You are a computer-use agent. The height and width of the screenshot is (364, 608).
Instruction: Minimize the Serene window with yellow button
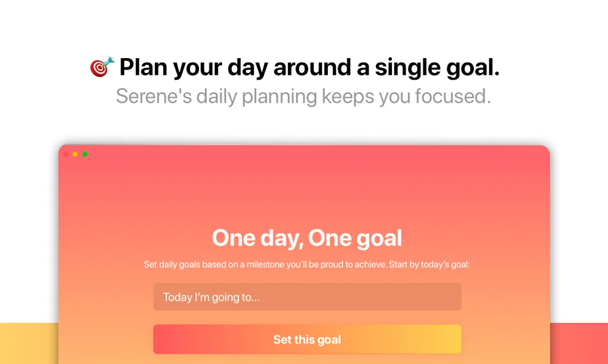(x=75, y=154)
